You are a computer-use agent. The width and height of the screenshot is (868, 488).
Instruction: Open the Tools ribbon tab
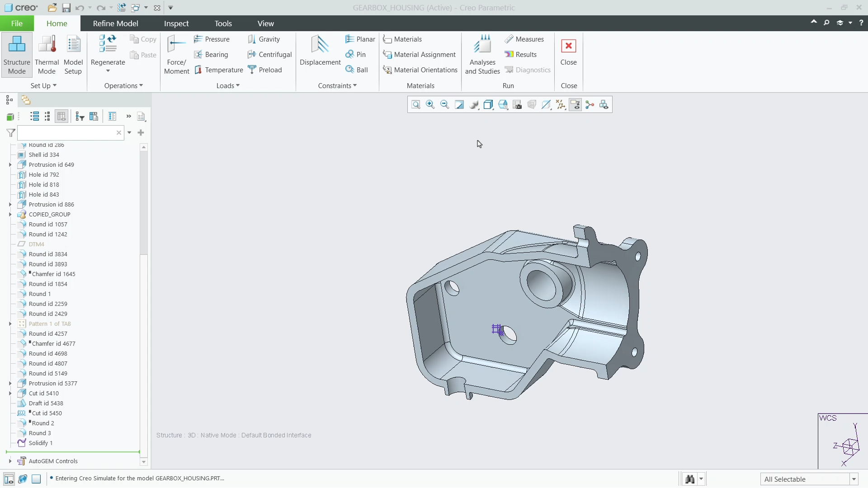tap(223, 23)
